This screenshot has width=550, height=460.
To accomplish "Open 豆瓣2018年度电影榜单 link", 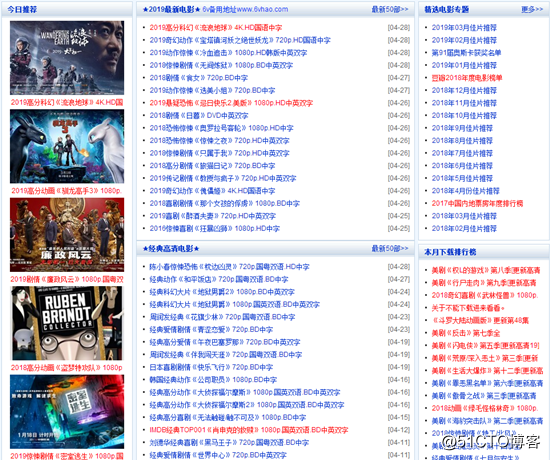I will click(467, 78).
